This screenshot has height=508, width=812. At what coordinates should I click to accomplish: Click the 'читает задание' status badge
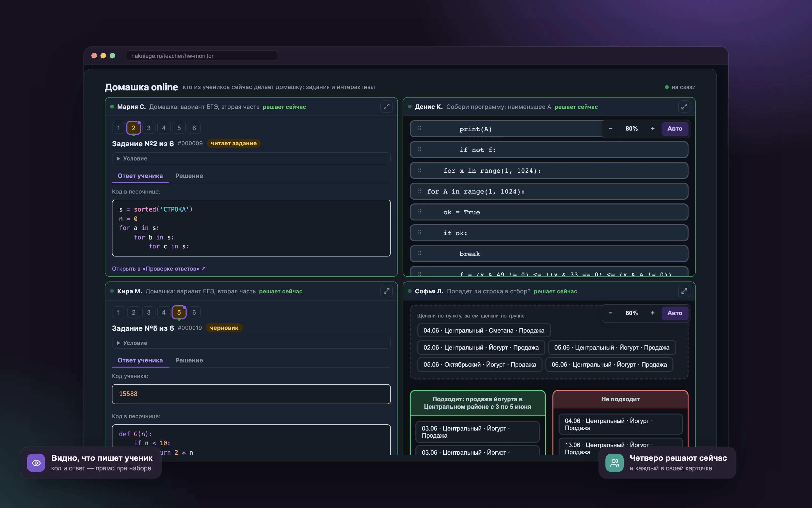point(233,144)
